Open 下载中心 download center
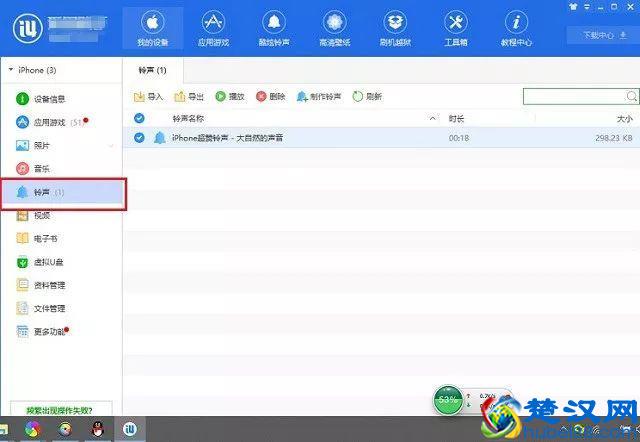Image resolution: width=640 pixels, height=442 pixels. pos(603,36)
